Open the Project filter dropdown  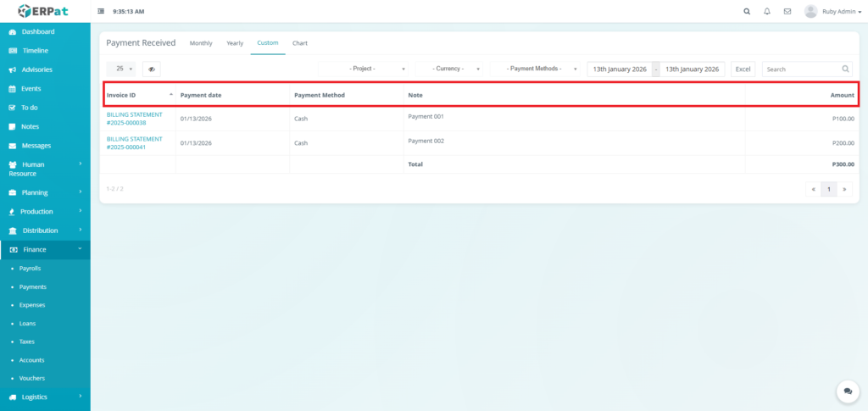tap(365, 69)
